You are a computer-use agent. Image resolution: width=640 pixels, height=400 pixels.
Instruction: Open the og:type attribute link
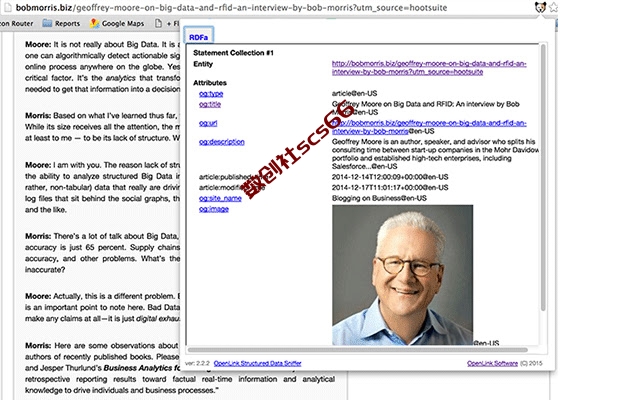pyautogui.click(x=211, y=93)
